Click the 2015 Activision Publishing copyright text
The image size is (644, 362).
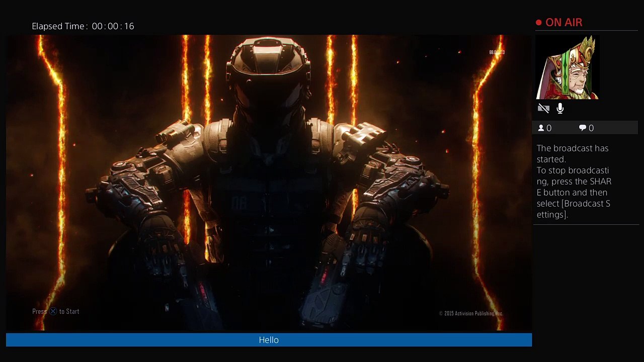471,313
